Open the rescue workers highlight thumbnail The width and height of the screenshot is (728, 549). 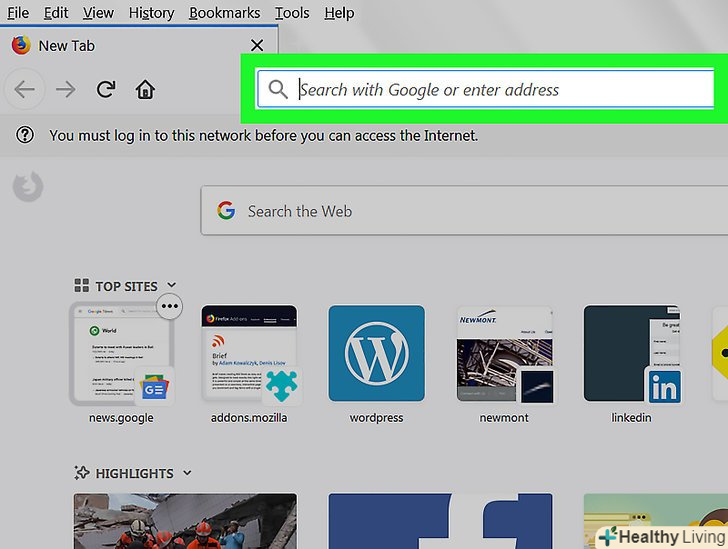coord(185,521)
